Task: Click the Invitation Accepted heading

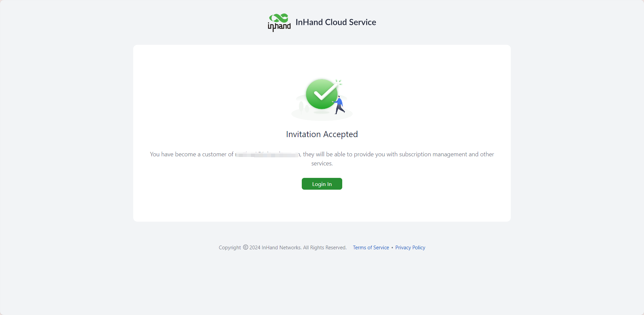Action: pos(322,134)
